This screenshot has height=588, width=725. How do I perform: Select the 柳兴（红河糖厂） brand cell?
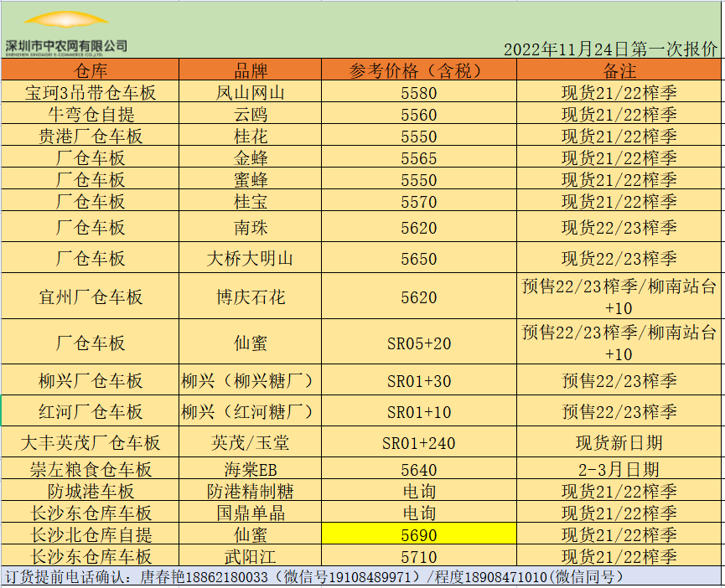(x=251, y=411)
